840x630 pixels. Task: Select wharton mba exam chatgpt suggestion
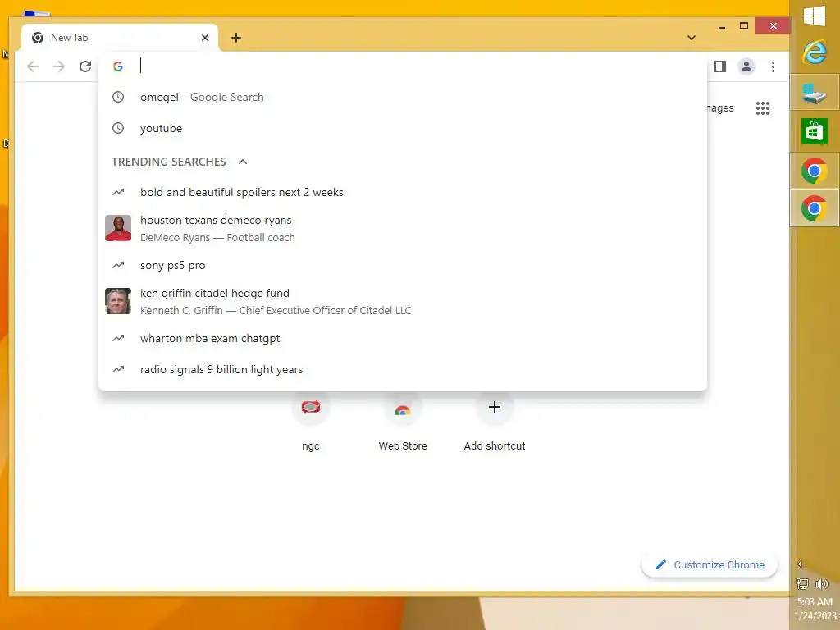(402, 338)
